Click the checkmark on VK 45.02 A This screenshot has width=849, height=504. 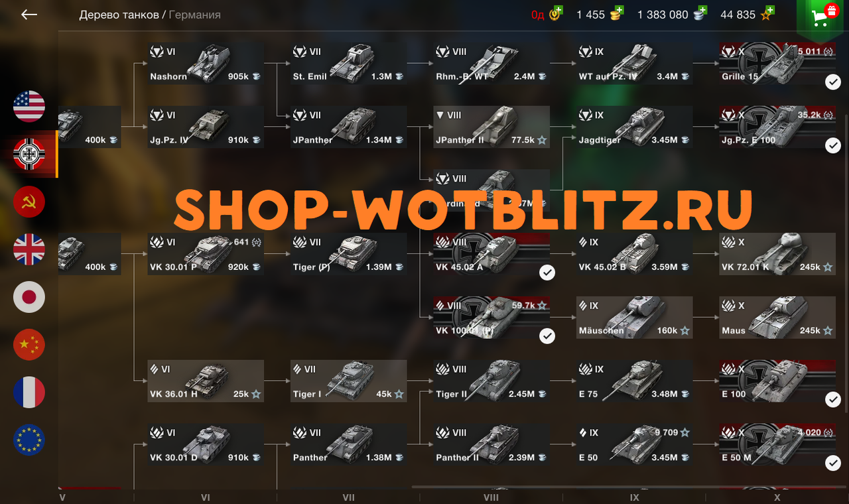547,273
